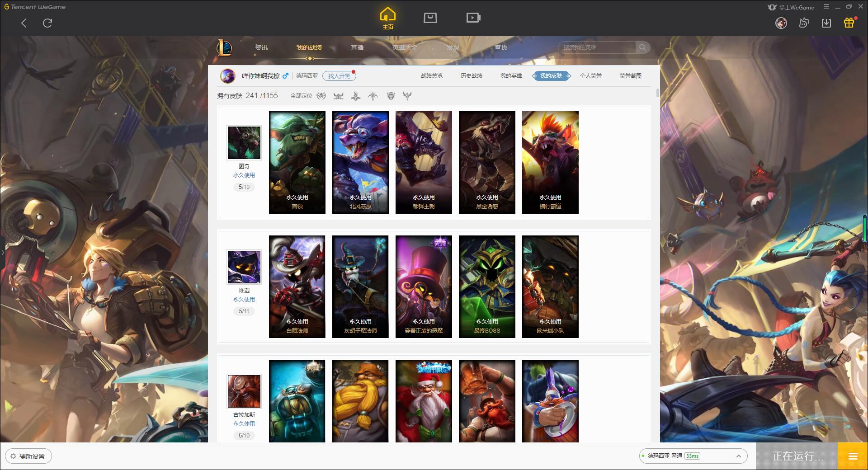Viewport: 868px width, 470px height.
Task: Switch to 荣誉截图 sub-tab
Action: tap(631, 76)
